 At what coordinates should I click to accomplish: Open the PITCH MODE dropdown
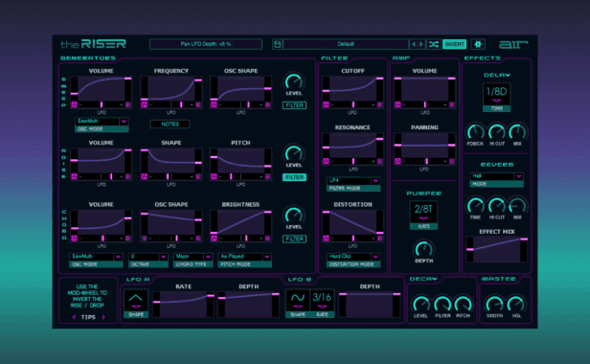pyautogui.click(x=244, y=257)
